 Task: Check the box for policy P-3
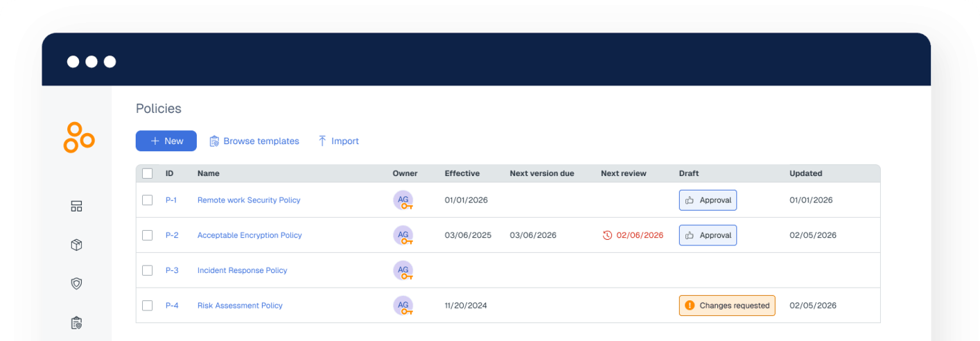(148, 270)
